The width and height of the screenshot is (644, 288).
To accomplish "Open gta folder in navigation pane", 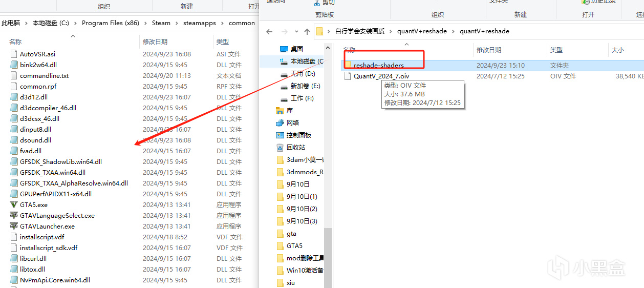I will click(x=287, y=234).
